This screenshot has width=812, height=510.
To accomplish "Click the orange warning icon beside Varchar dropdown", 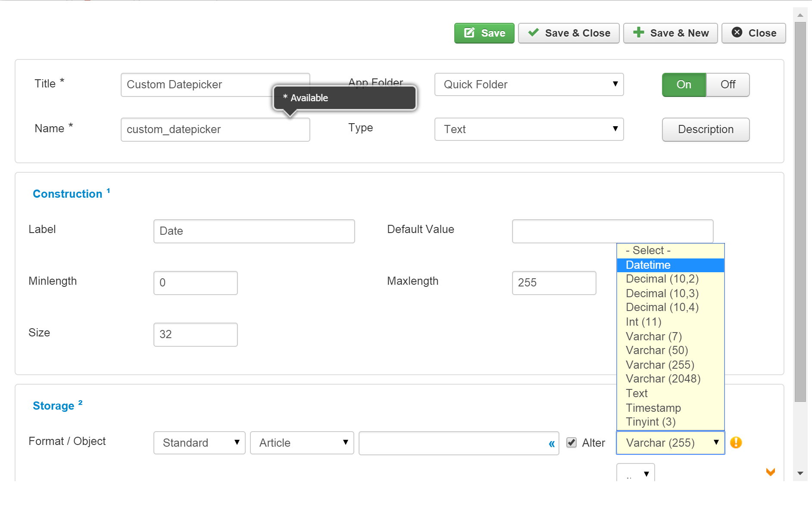I will pyautogui.click(x=736, y=442).
